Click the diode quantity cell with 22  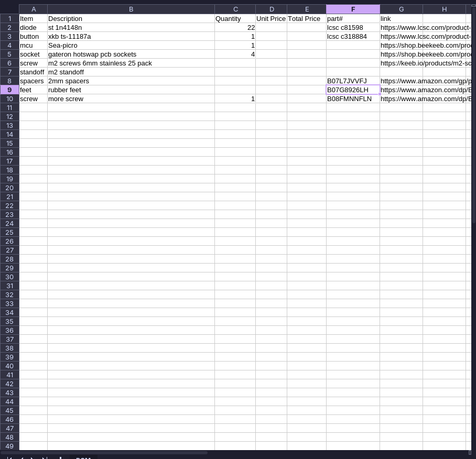[x=235, y=27]
